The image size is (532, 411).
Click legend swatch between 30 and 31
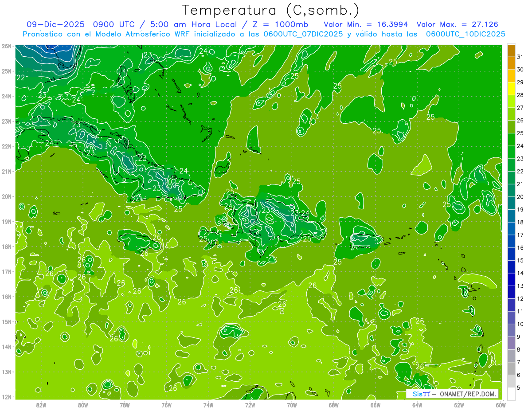pyautogui.click(x=511, y=63)
